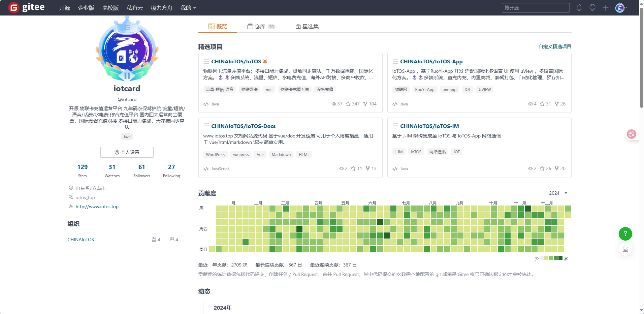
Task: Click the star count icon on IoTOS-App
Action: [542, 104]
